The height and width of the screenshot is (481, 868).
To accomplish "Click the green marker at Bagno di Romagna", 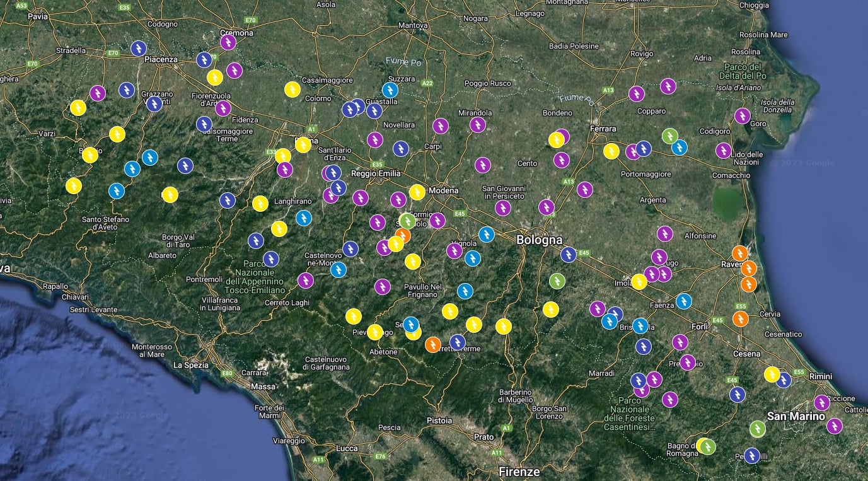I will (708, 447).
